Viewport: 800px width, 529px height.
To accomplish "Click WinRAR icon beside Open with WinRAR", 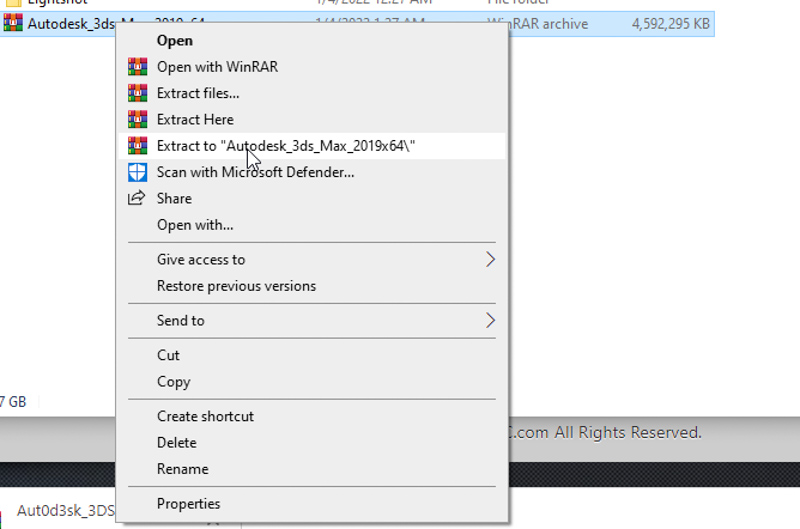I will coord(137,67).
